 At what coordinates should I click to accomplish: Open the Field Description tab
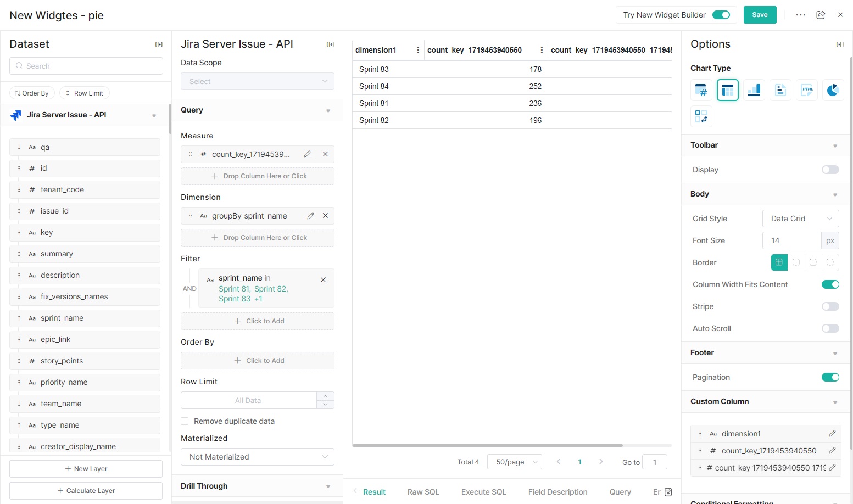tap(557, 492)
